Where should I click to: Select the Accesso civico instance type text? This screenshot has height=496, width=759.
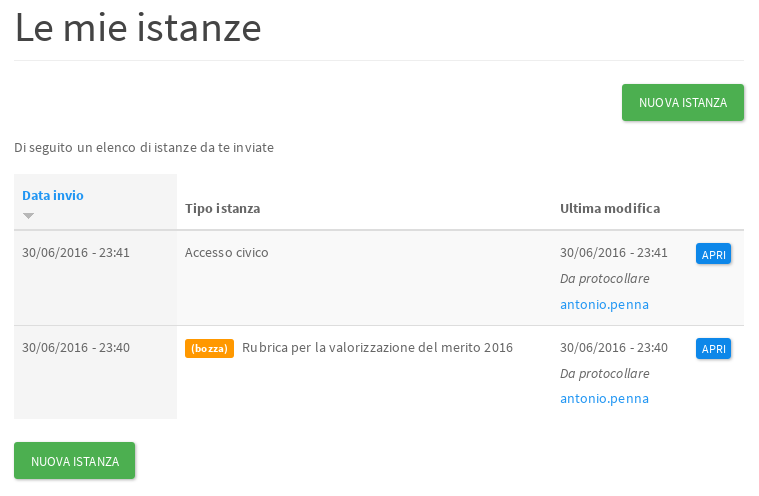(x=226, y=253)
